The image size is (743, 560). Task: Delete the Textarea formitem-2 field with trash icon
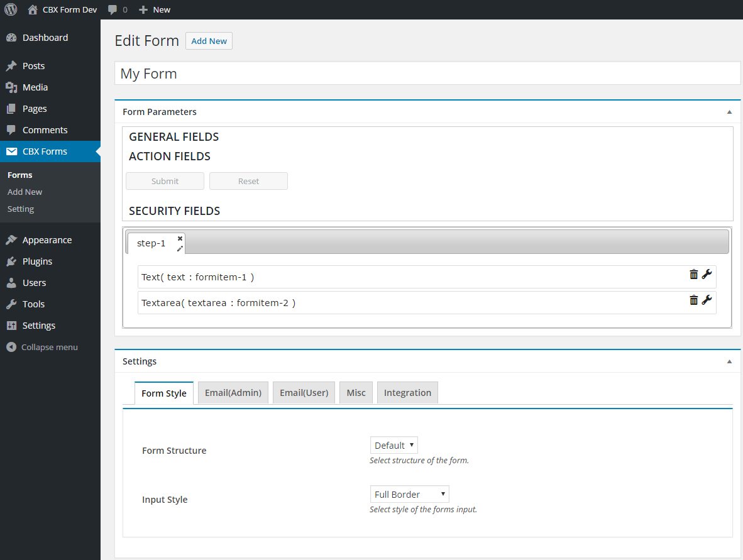[694, 300]
